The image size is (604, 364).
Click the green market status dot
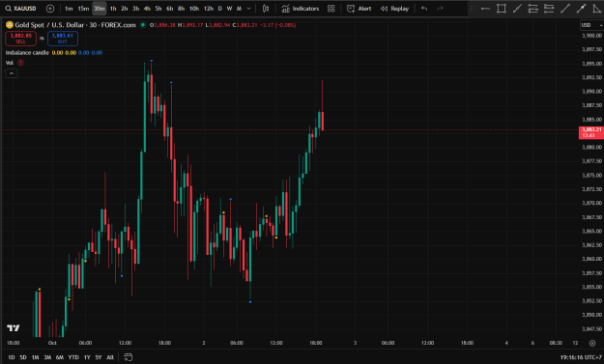[x=143, y=25]
